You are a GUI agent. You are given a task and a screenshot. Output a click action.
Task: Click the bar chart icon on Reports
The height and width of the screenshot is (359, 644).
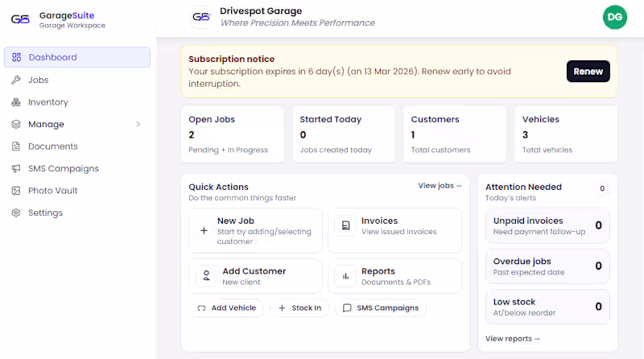tap(346, 276)
